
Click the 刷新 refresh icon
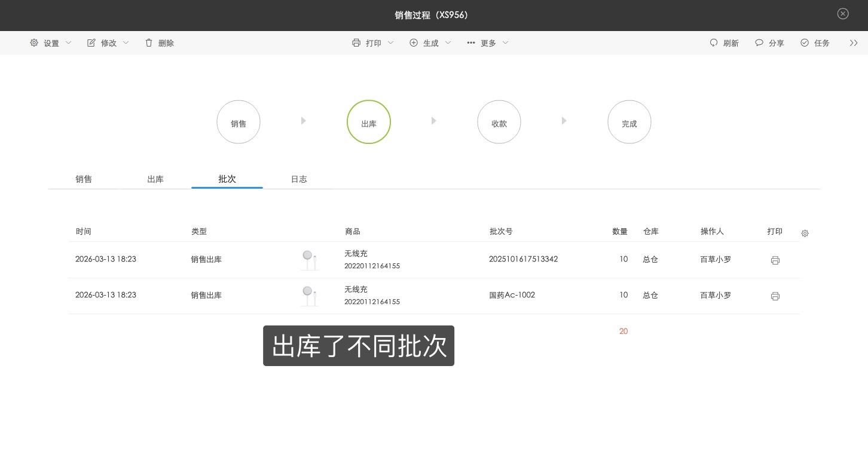pos(714,42)
